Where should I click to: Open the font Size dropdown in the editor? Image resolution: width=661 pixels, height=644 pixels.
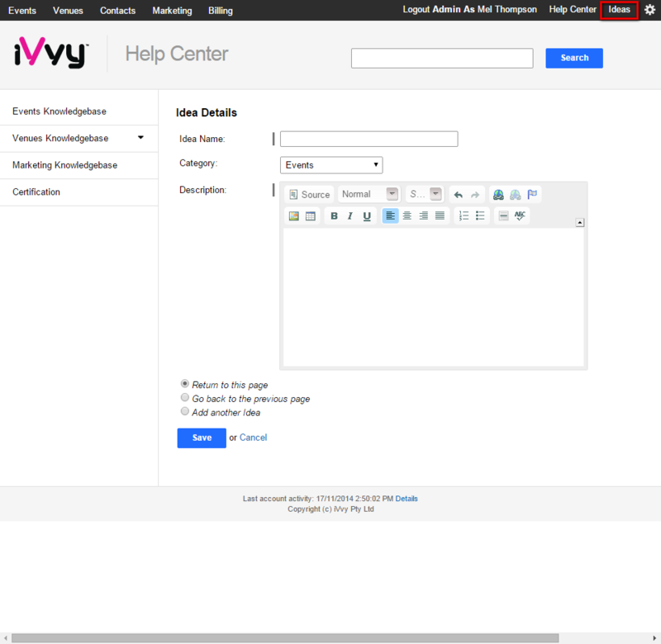coord(425,194)
